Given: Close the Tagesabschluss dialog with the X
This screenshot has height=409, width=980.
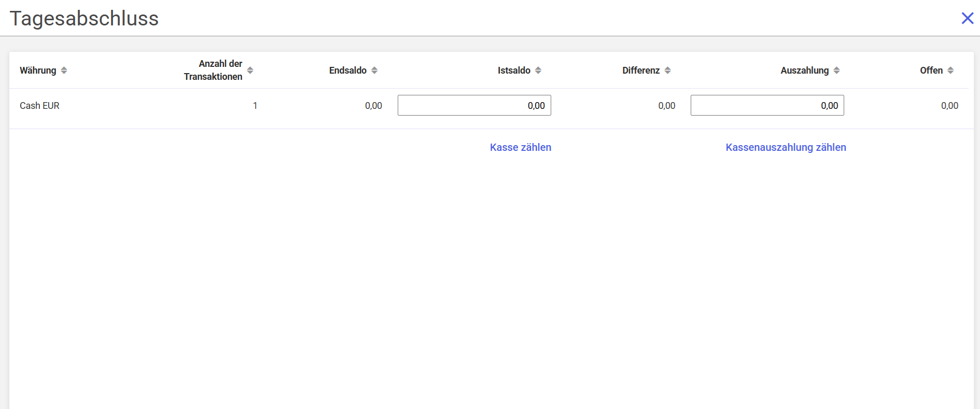Looking at the screenshot, I should pyautogui.click(x=967, y=18).
